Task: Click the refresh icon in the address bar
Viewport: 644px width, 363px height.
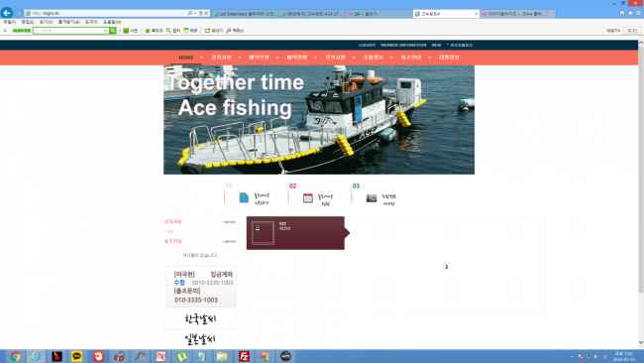Action: point(207,13)
